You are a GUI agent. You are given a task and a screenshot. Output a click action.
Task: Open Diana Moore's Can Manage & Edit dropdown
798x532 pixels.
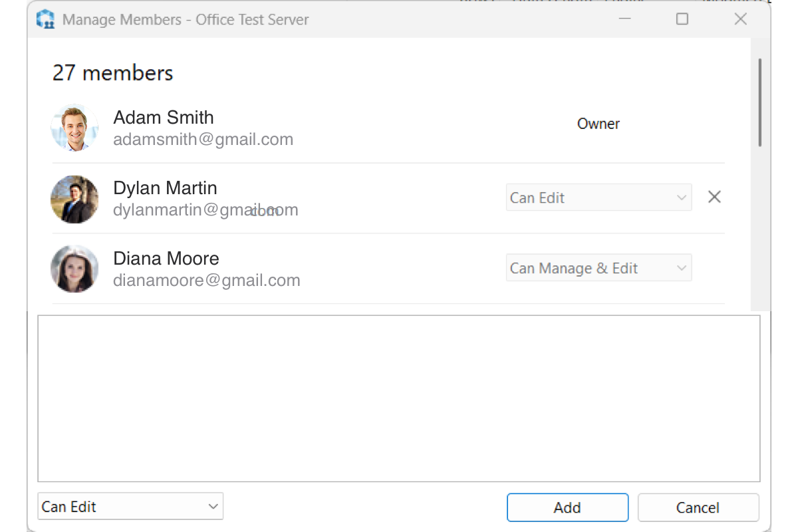(598, 268)
